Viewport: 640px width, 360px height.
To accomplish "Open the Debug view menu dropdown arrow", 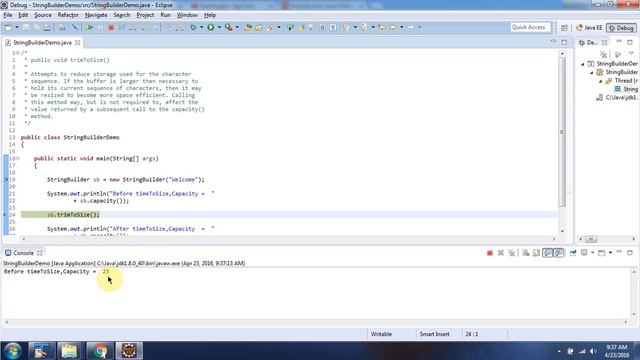I will (631, 54).
